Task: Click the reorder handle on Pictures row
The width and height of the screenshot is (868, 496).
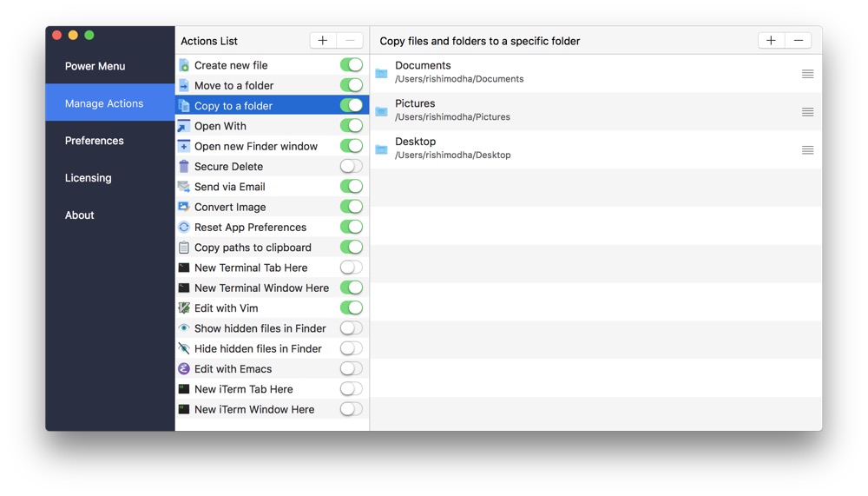Action: coord(807,112)
